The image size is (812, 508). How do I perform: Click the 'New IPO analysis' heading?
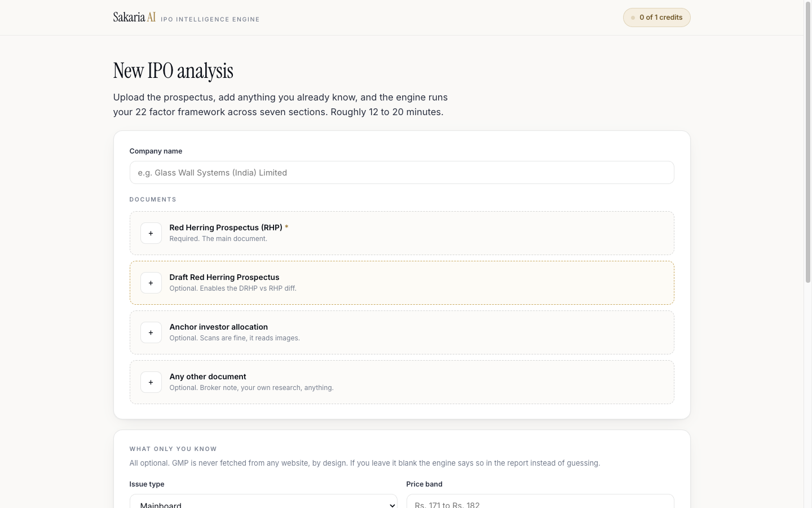click(173, 71)
